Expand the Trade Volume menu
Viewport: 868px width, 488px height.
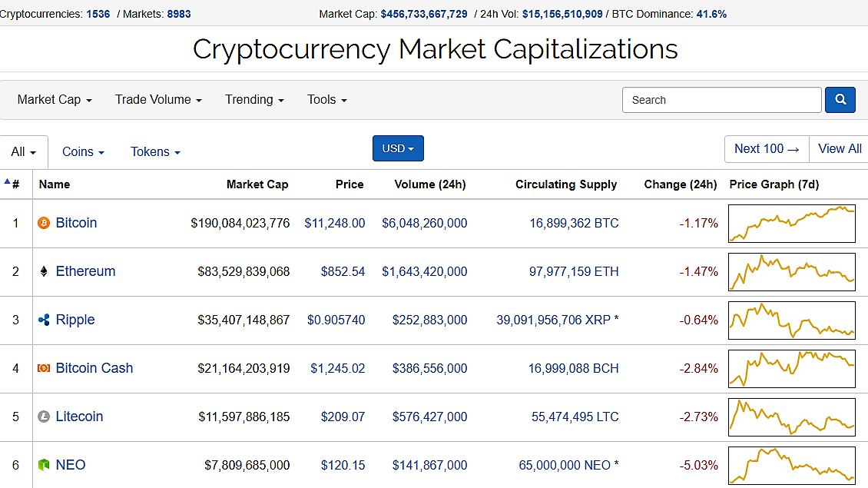pos(158,100)
